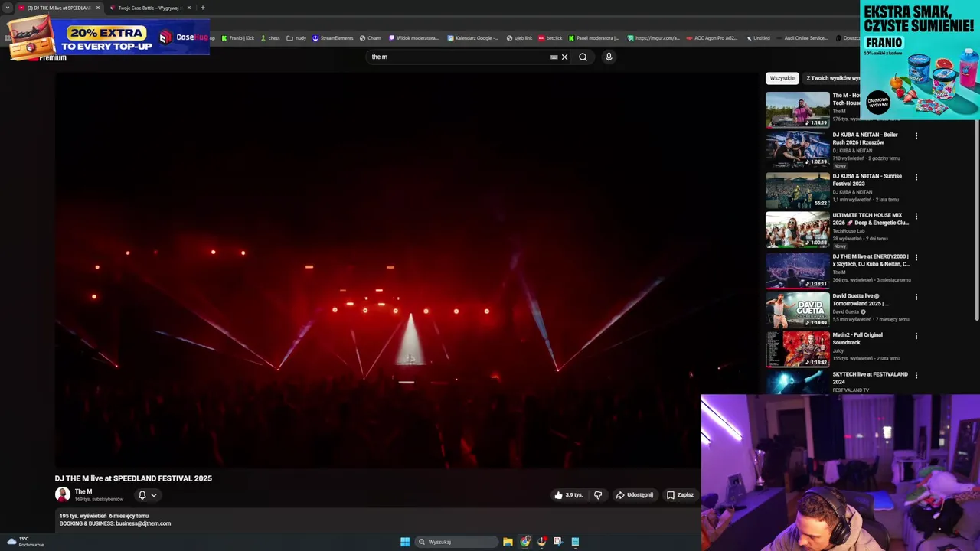Click title "ULTIMATE TECH HOUSE MIX 2026"

coord(871,219)
